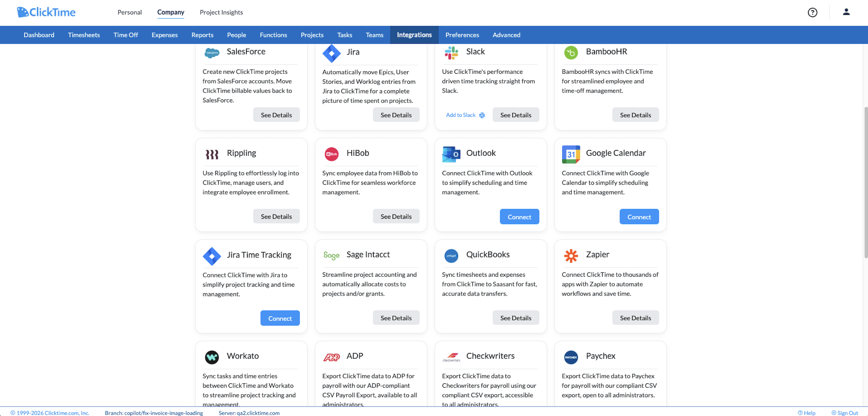Image resolution: width=868 pixels, height=416 pixels.
Task: Open the Functions menu item
Action: (273, 35)
